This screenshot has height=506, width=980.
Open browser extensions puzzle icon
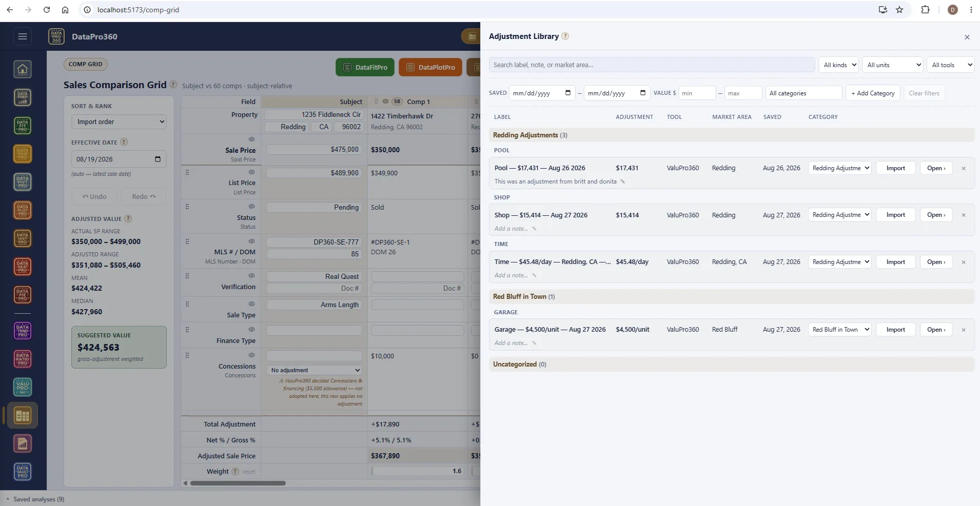[925, 10]
